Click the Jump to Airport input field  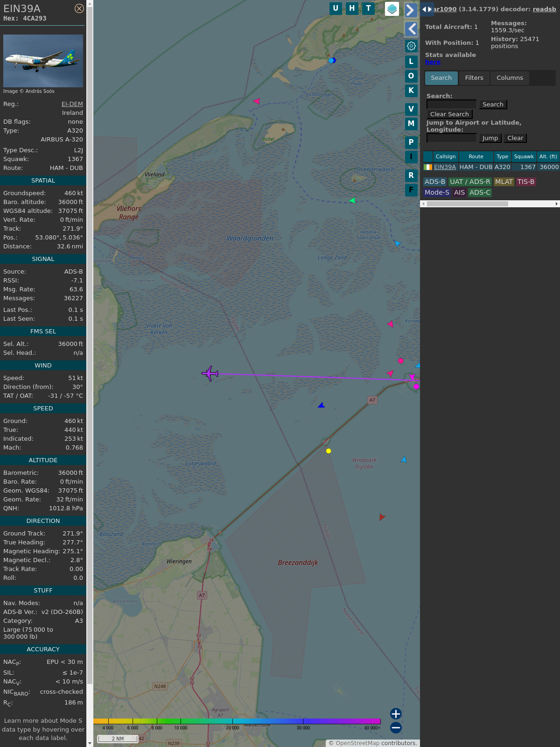pos(451,138)
